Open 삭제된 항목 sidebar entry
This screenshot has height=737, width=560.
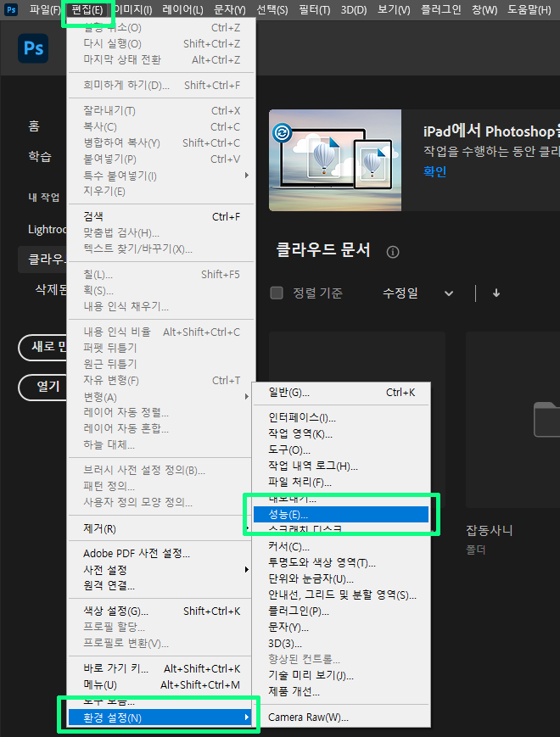[x=51, y=289]
